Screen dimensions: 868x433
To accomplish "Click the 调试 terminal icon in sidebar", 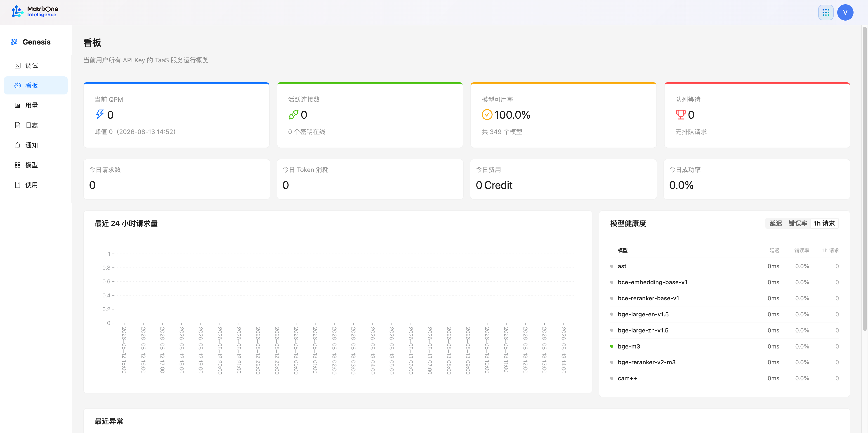I will click(18, 66).
